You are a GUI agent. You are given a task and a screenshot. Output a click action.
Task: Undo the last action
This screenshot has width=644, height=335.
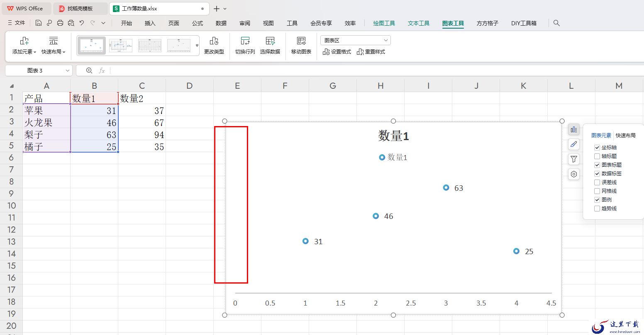tap(82, 23)
